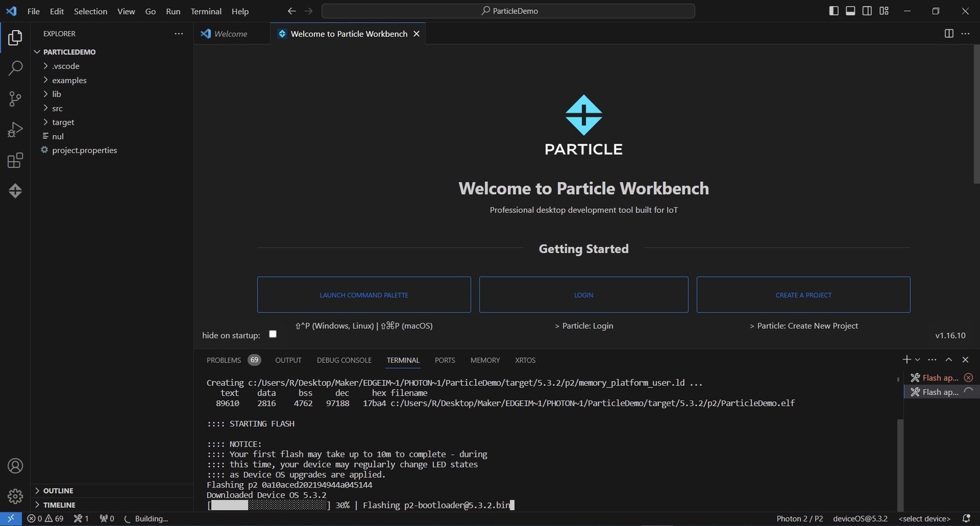Show errors and warnings in status bar

pyautogui.click(x=45, y=519)
